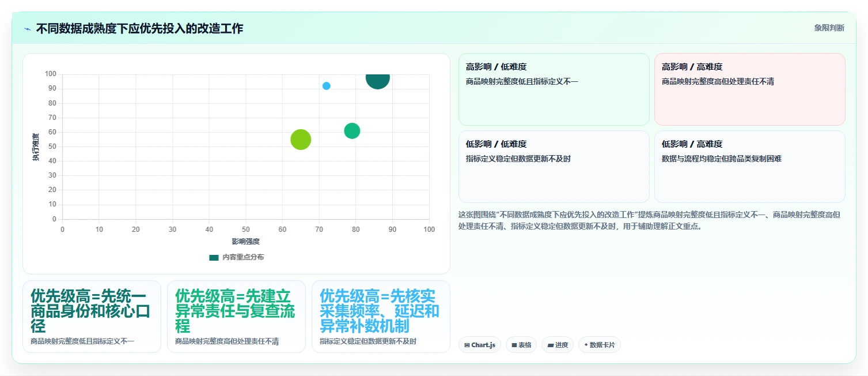Open the 低影响 / 高难度 quadrant card
868x376 pixels.
(750, 167)
